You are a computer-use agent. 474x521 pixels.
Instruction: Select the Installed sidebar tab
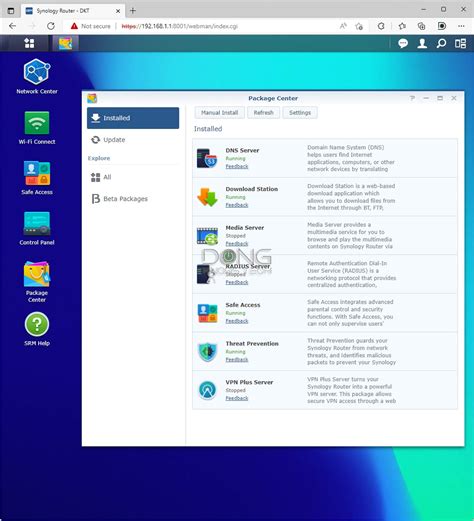pyautogui.click(x=133, y=118)
